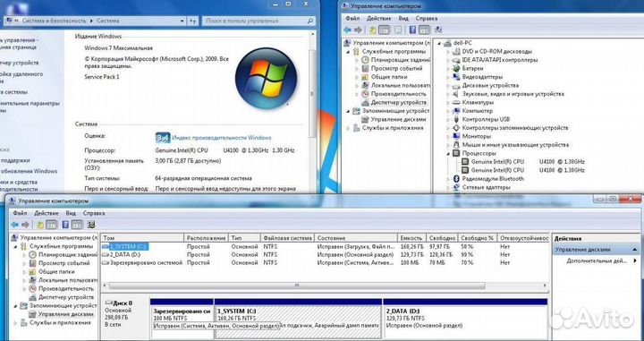Click scan hardware changes icon in dell-PC toolbar
The width and height of the screenshot is (644, 341).
click(438, 30)
